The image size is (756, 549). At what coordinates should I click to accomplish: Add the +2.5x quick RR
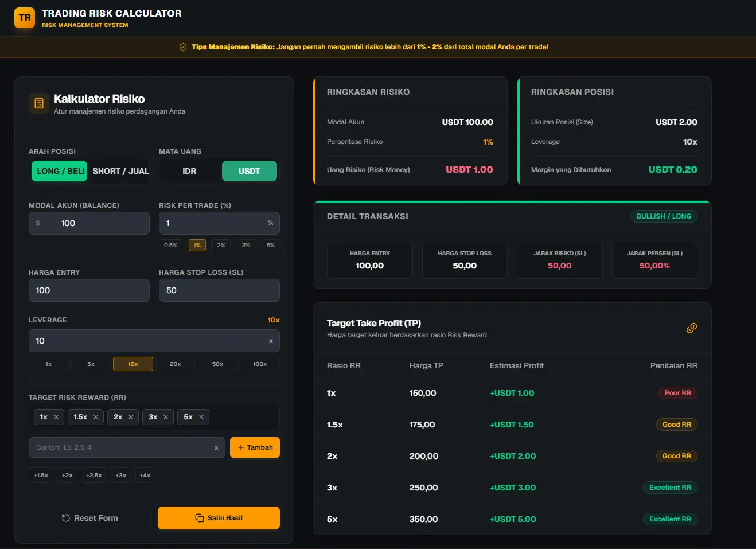click(x=94, y=475)
